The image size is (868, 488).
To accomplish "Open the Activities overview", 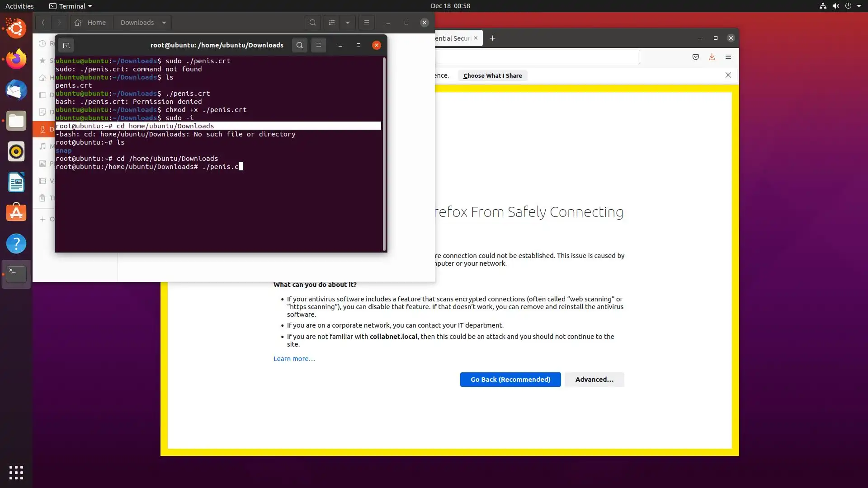I will [x=19, y=6].
